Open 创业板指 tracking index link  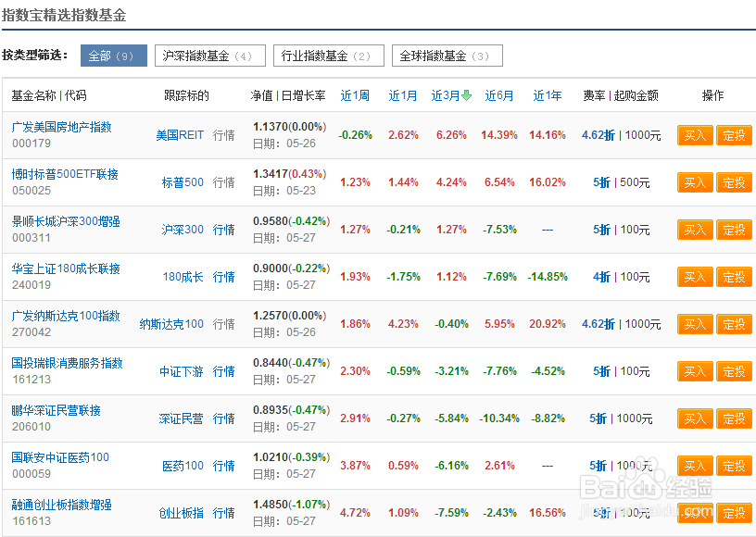182,513
